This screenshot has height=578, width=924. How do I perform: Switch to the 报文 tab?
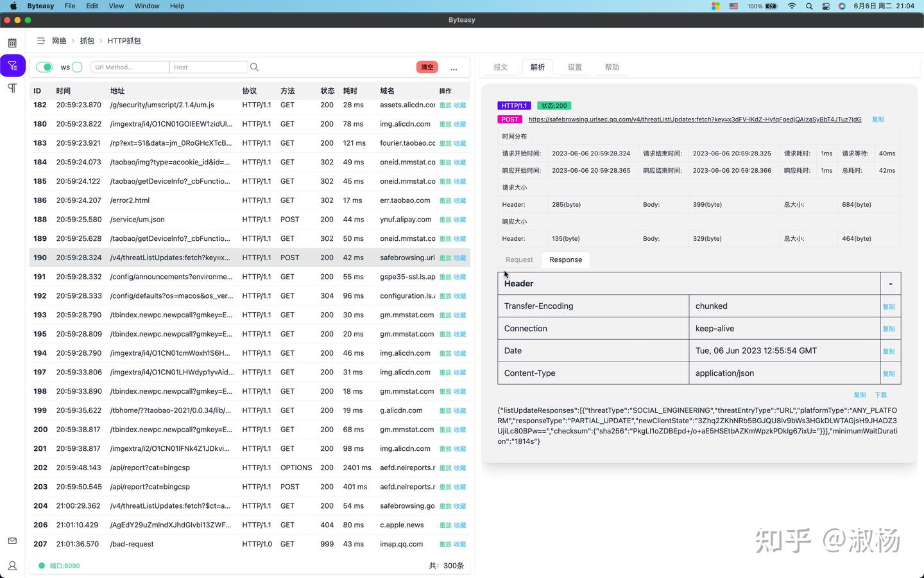pos(501,67)
